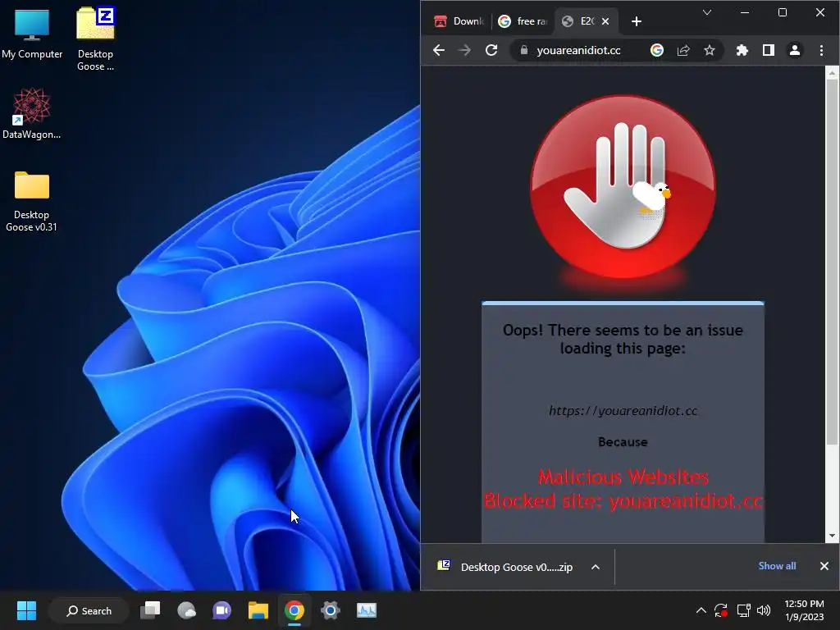Click the page vertical scrollbar

832,262
